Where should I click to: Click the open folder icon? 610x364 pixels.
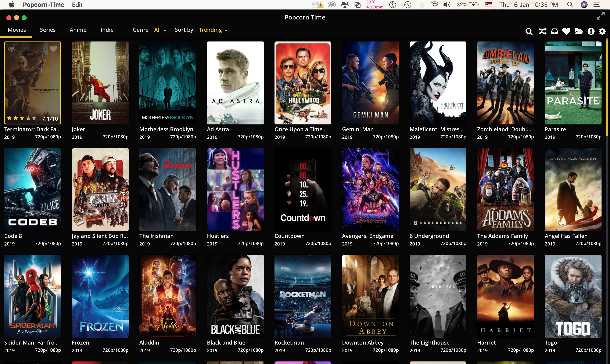(x=578, y=31)
